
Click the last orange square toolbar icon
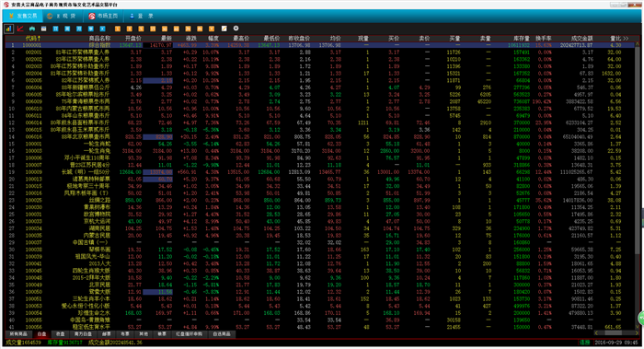tap(212, 29)
